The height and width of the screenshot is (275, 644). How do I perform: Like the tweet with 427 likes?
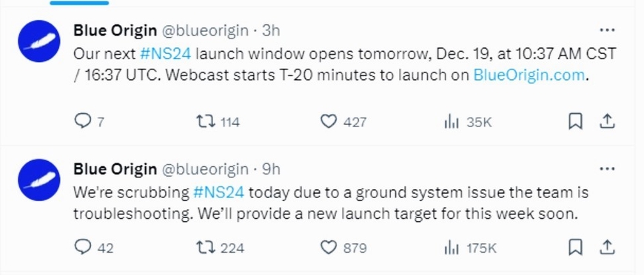click(343, 121)
